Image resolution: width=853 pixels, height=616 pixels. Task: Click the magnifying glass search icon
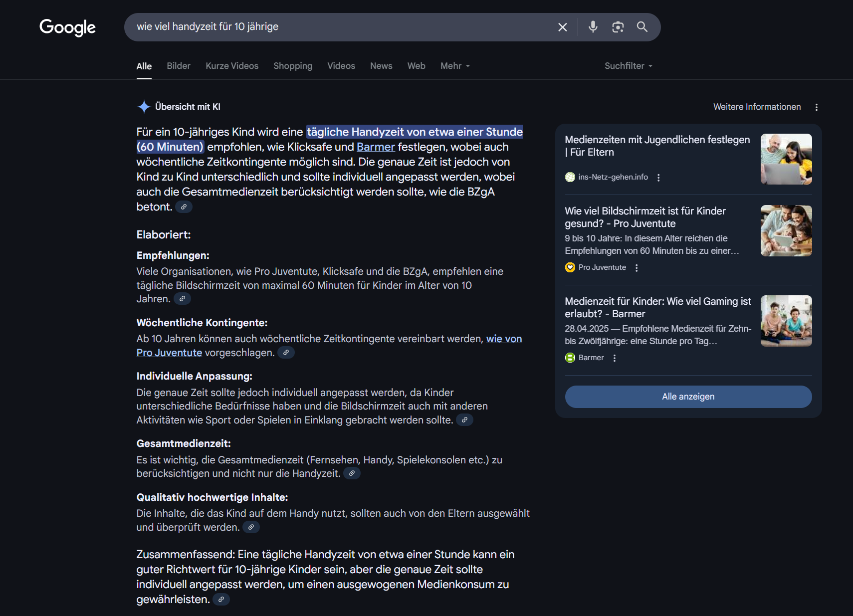point(642,27)
